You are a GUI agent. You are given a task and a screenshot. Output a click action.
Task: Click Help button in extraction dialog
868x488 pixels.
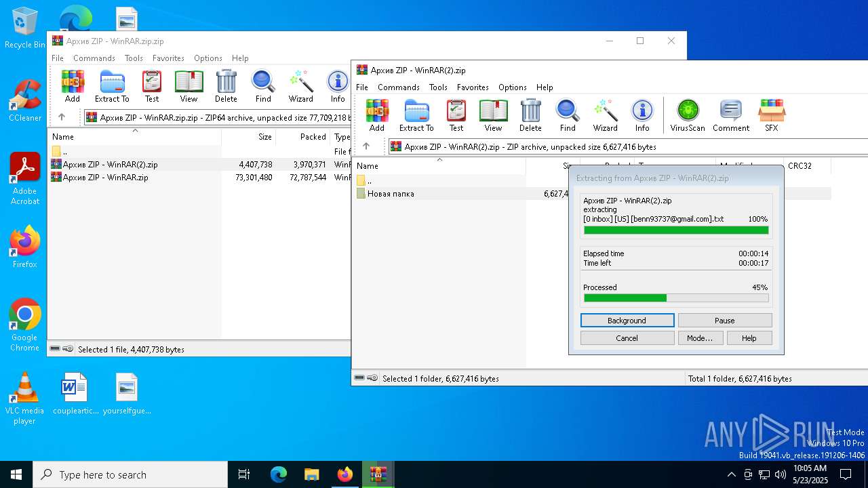(749, 338)
